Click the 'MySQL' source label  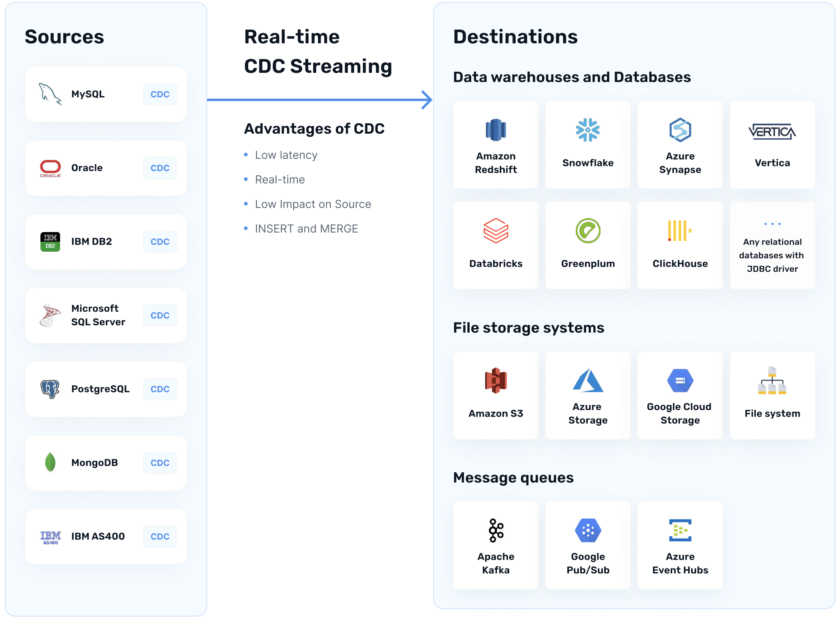[x=88, y=94]
